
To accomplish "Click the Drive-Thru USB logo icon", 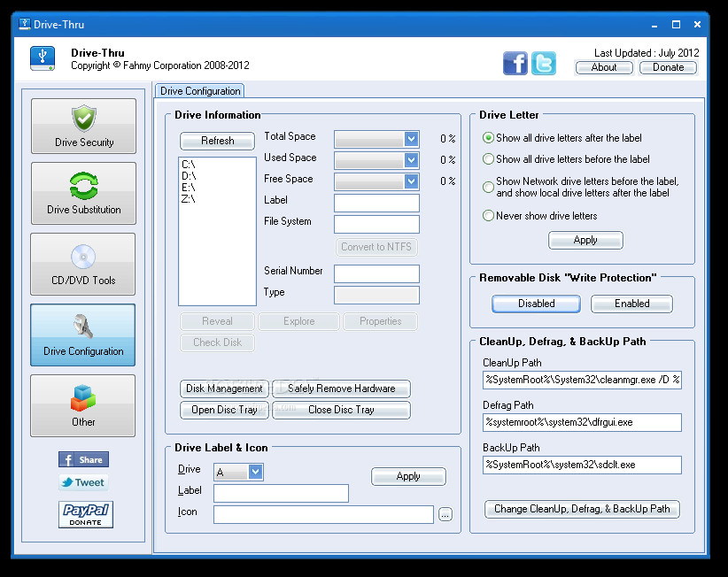I will coord(43,58).
